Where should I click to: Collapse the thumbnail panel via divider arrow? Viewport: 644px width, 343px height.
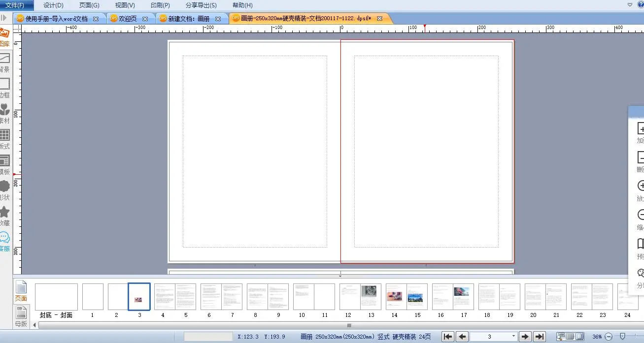340,276
